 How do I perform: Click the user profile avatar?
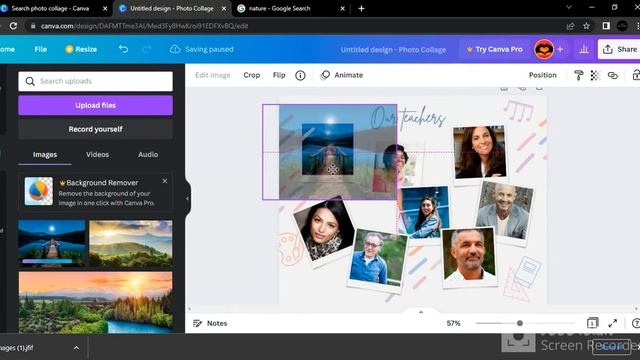[544, 49]
